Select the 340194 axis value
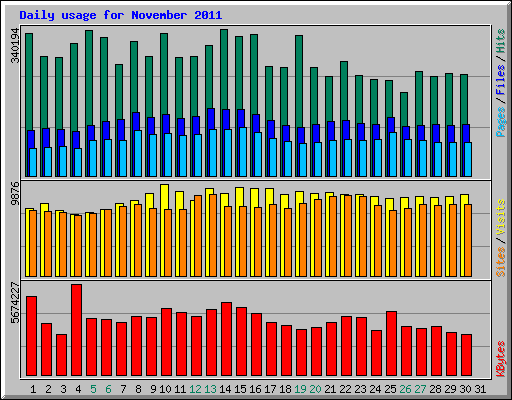 click(15, 45)
